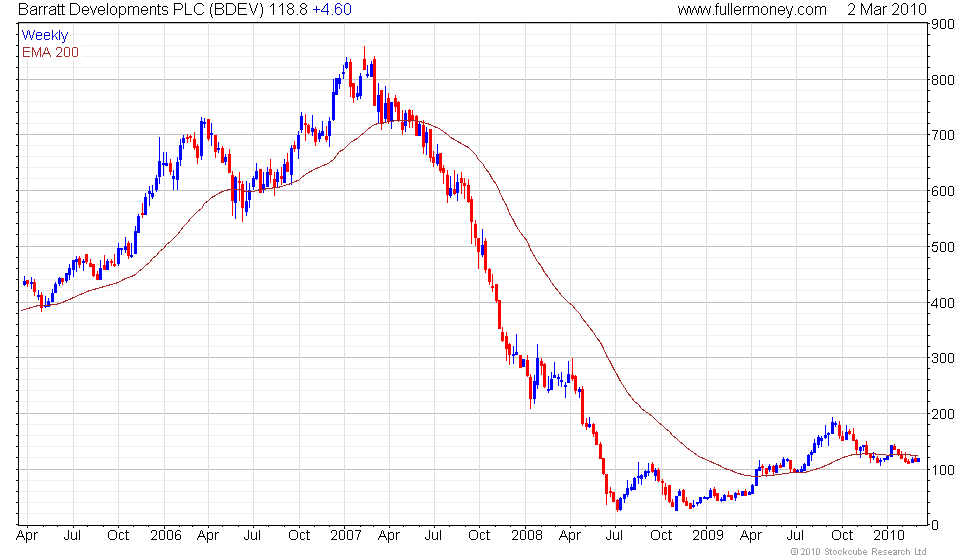The image size is (980, 560).
Task: Click the Barratt Developments PLC (BDEV) title
Action: 141,9
